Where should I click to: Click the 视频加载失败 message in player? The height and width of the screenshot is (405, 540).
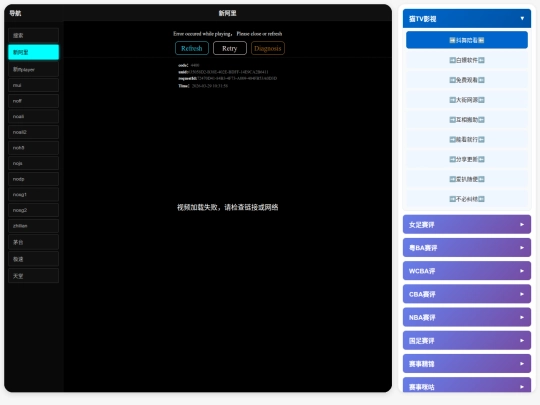(228, 207)
